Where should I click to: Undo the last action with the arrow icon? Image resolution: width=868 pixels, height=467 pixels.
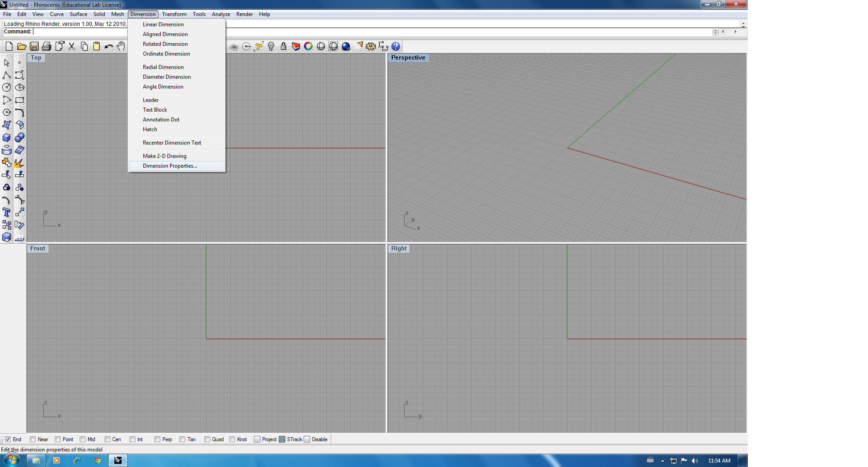click(109, 46)
